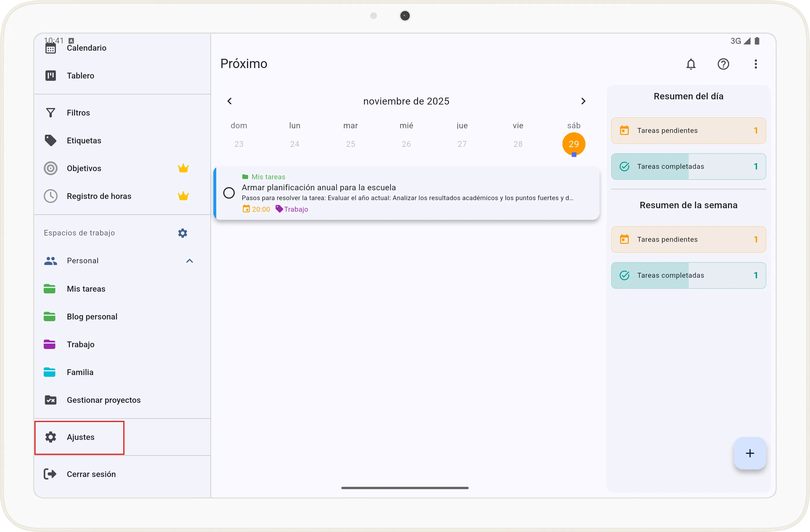Open daily Tareas pendientes summary card
Screen dimensions: 810x532
click(688, 131)
